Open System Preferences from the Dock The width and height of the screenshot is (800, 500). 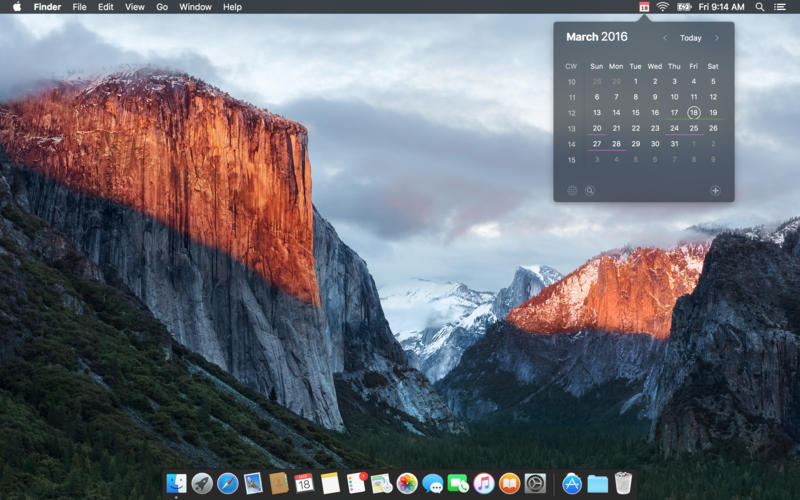pos(535,483)
